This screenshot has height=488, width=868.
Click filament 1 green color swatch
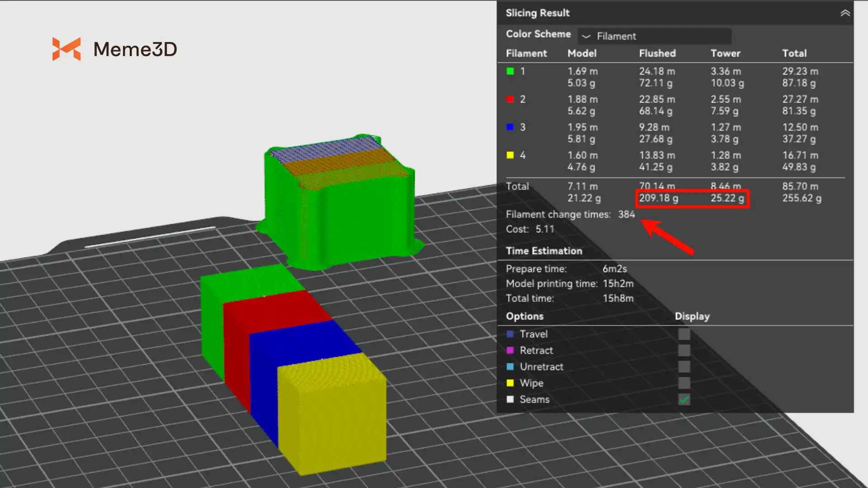pyautogui.click(x=510, y=71)
